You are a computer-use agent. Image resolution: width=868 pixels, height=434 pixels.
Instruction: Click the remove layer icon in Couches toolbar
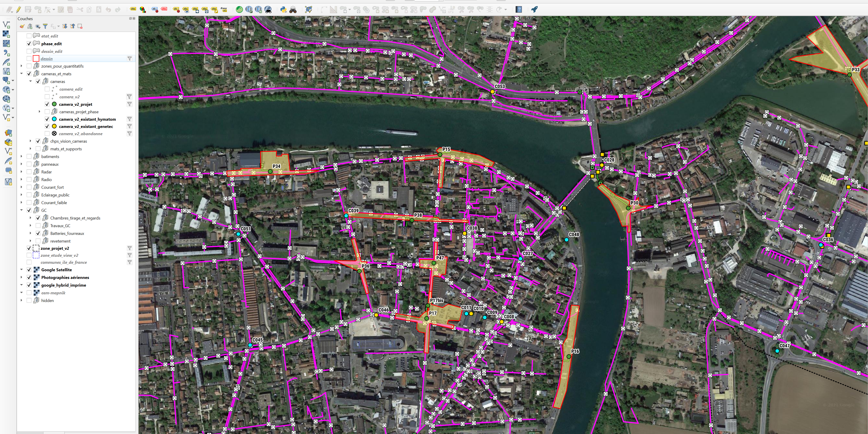pos(80,26)
